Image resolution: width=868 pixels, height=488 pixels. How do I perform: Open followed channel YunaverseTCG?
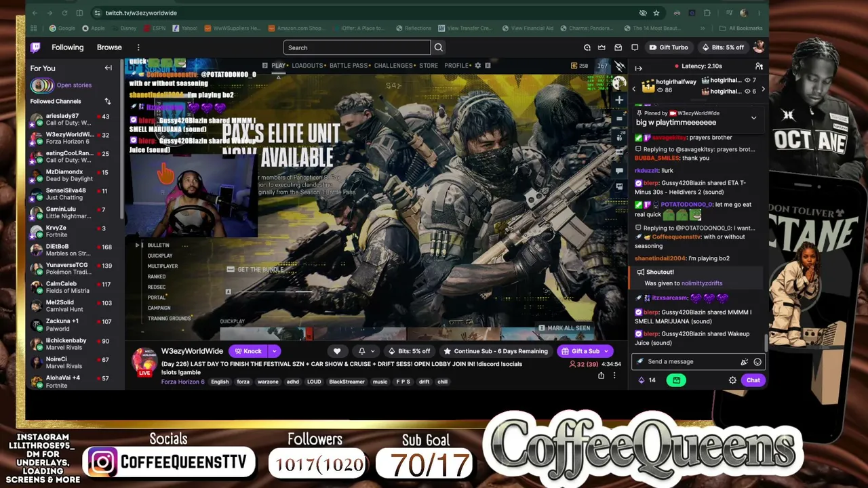(70, 268)
